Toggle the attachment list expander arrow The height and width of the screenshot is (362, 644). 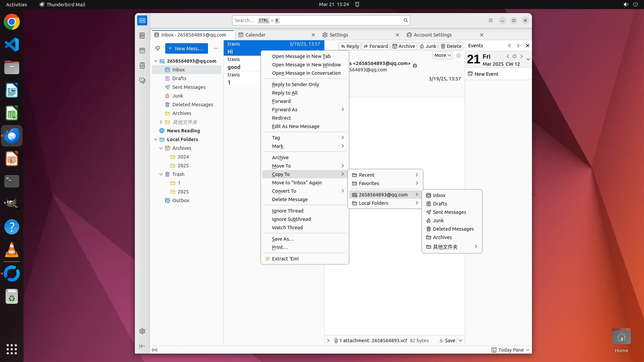coord(328,341)
